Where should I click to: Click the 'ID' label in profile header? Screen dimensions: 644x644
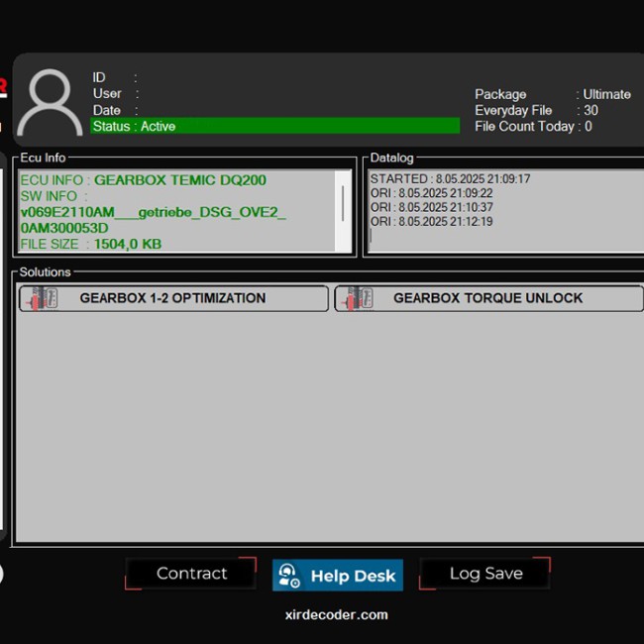(x=99, y=77)
